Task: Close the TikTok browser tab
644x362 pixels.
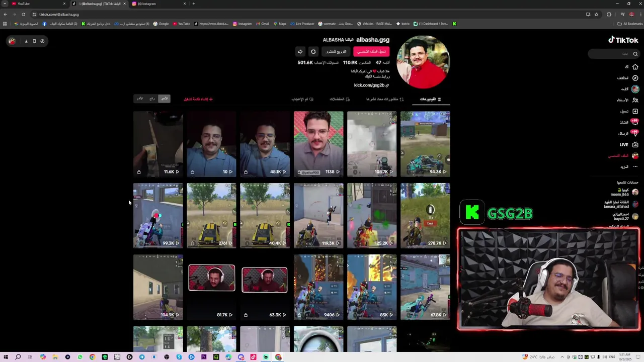Action: (124, 4)
